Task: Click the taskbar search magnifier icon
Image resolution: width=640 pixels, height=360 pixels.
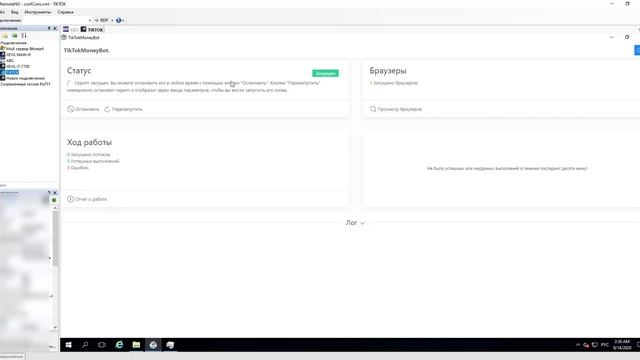Action: click(85, 345)
